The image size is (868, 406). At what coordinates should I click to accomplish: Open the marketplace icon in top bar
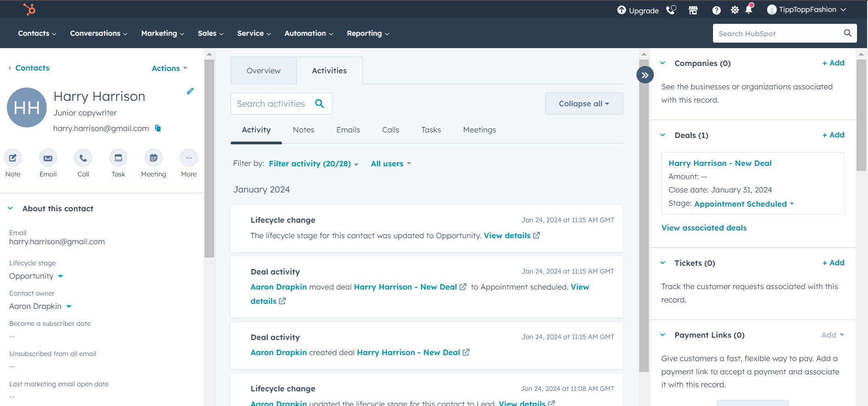pos(693,10)
